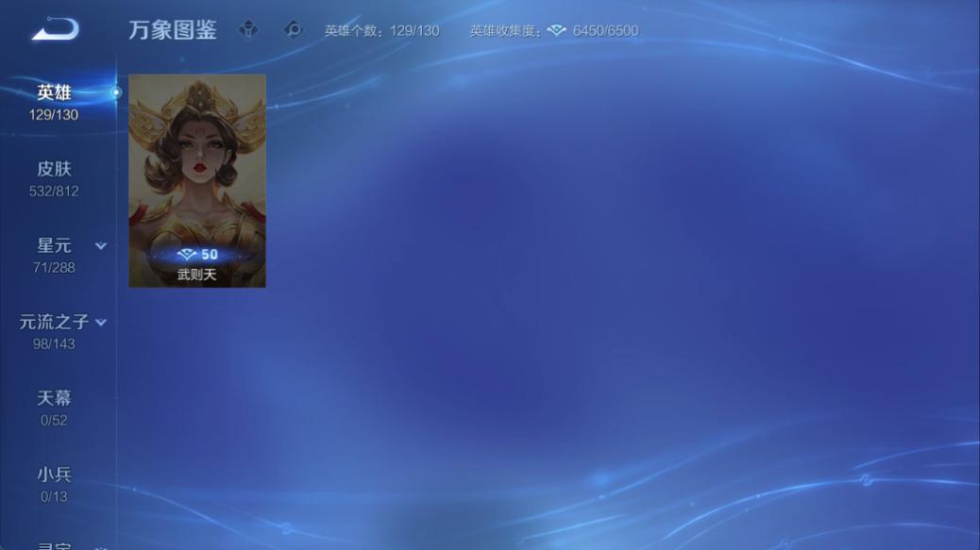Image resolution: width=980 pixels, height=550 pixels.
Task: Click the collection emblem beside 6450/6500
Action: (556, 30)
